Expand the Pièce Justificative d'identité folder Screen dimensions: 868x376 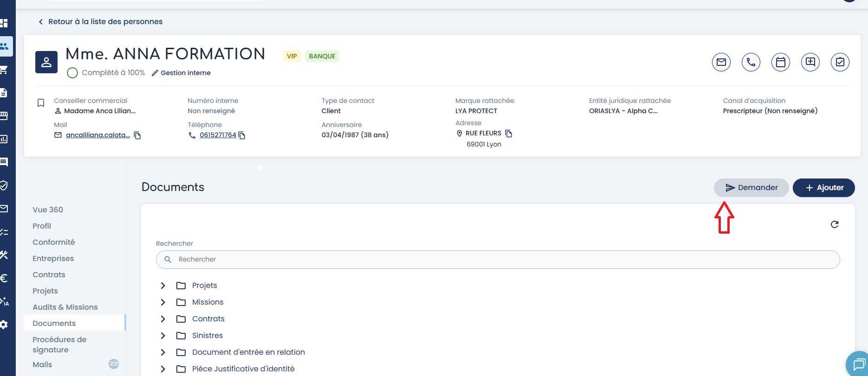pos(163,369)
